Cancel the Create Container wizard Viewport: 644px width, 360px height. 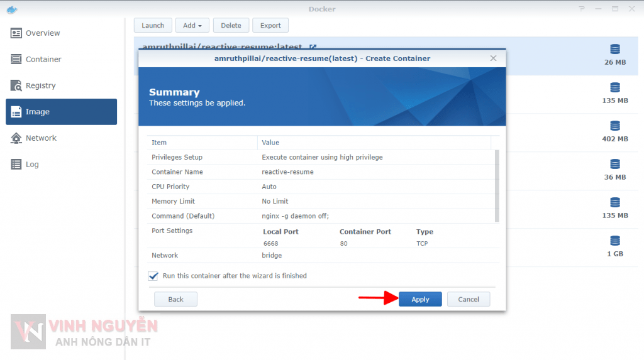[468, 299]
